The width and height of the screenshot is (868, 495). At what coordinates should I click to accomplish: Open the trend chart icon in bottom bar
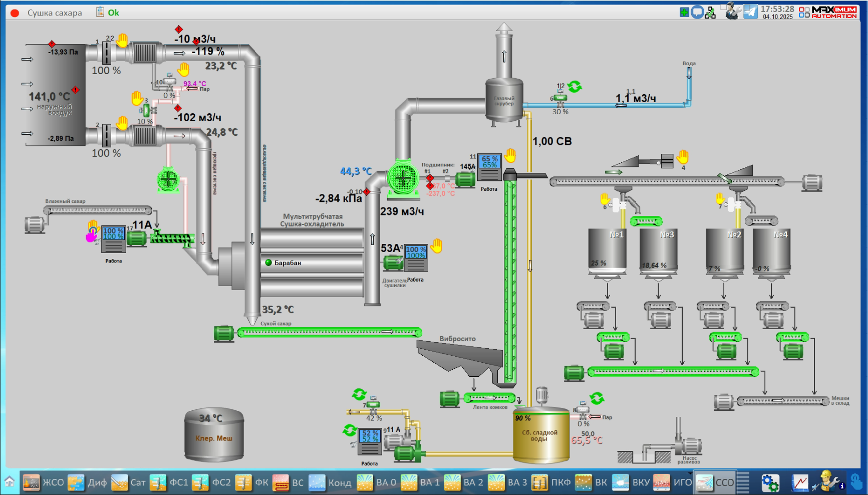click(x=800, y=482)
